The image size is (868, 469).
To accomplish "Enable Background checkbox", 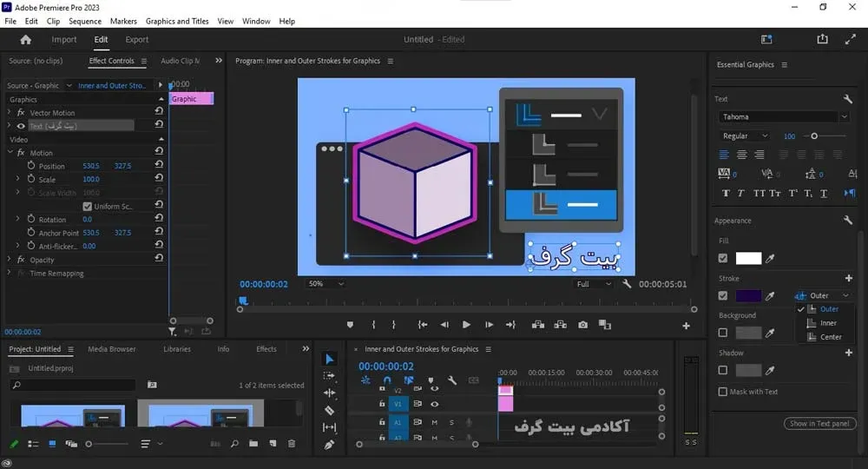I will pos(722,333).
